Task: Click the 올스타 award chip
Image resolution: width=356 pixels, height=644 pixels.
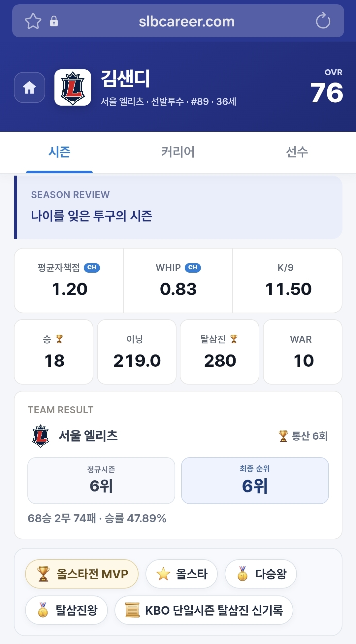Action: pyautogui.click(x=181, y=574)
